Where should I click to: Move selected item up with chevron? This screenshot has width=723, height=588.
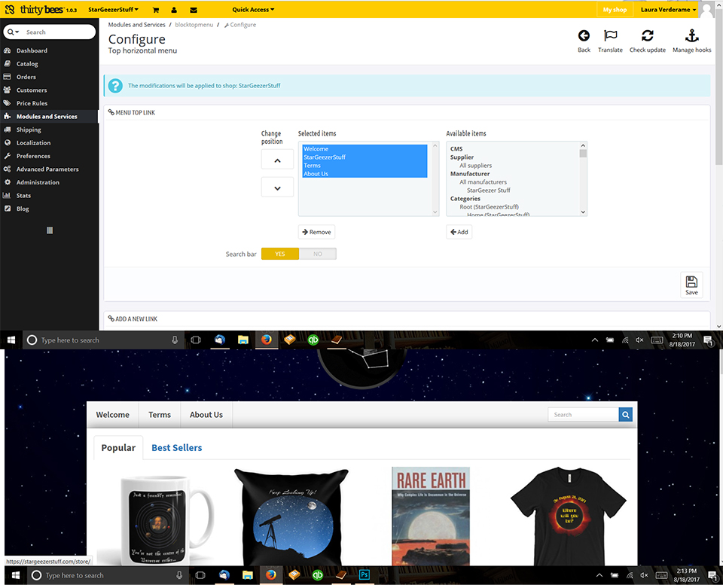[x=277, y=160]
